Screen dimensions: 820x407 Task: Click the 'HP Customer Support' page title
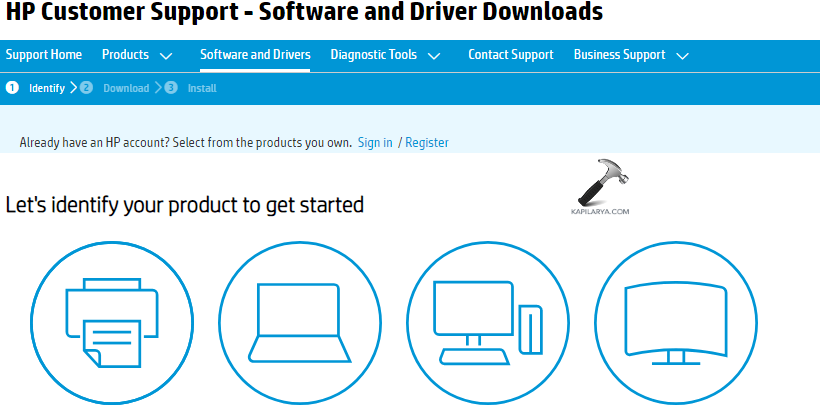[304, 12]
